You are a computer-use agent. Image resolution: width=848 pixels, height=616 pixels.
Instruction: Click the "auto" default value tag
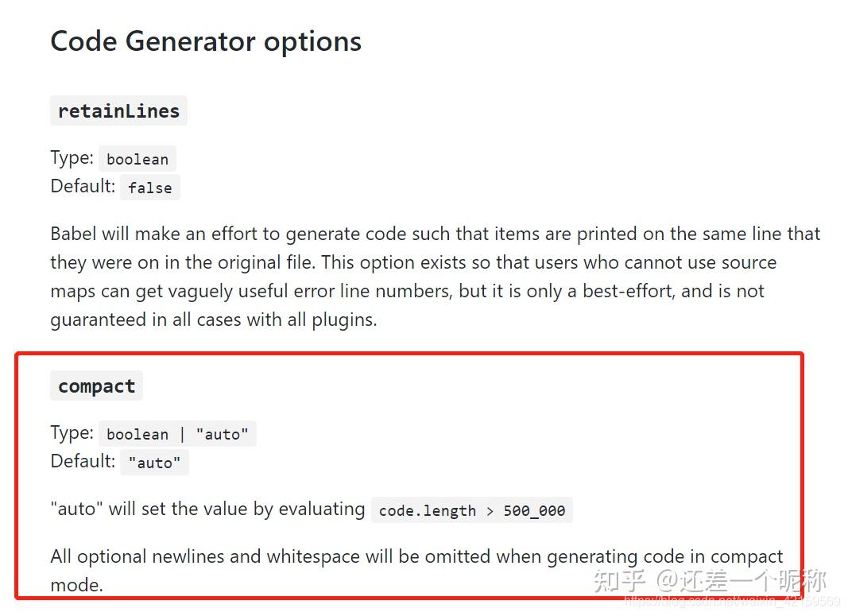[154, 463]
